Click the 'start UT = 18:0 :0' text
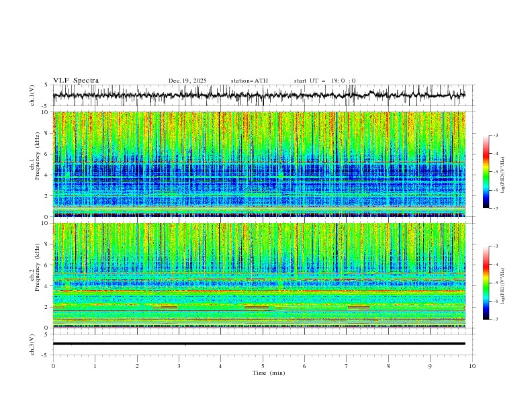This screenshot has height=411, width=532. 324,81
